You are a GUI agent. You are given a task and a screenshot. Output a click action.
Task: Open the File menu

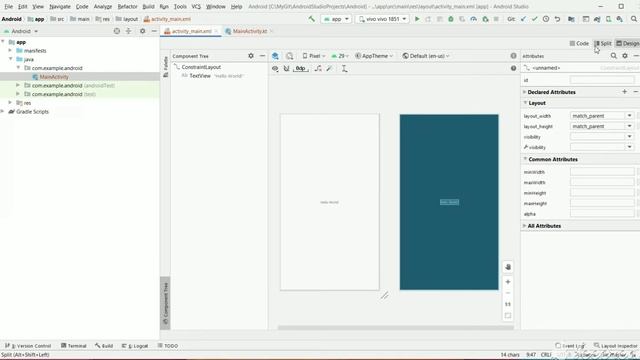pos(9,7)
